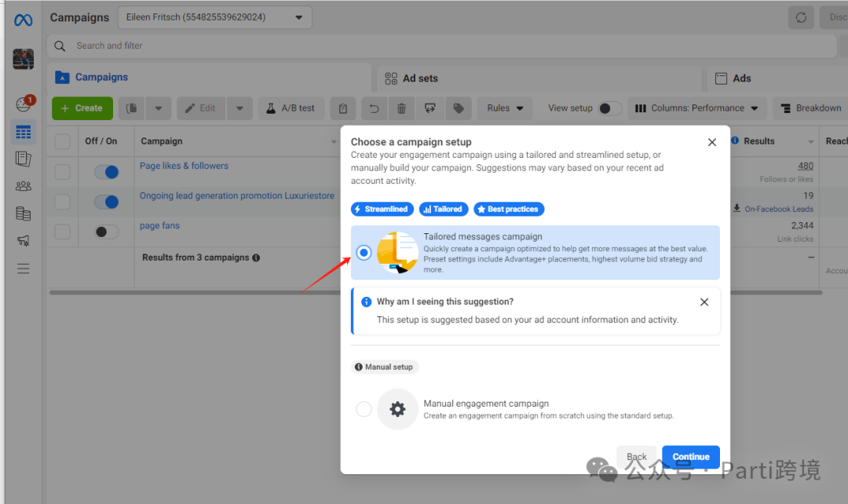This screenshot has height=504, width=848.
Task: Click the Continue button
Action: point(690,457)
